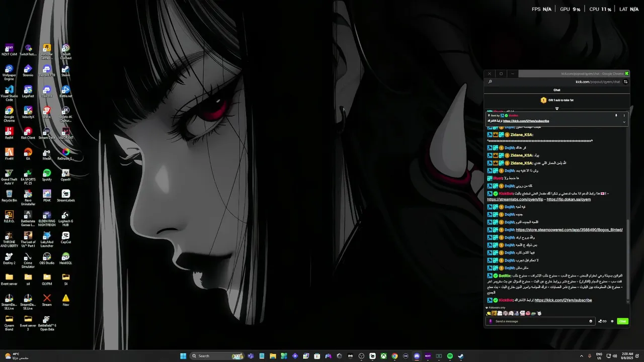This screenshot has width=644, height=362.
Task: Select the Riot Client desktop icon
Action: tap(28, 133)
